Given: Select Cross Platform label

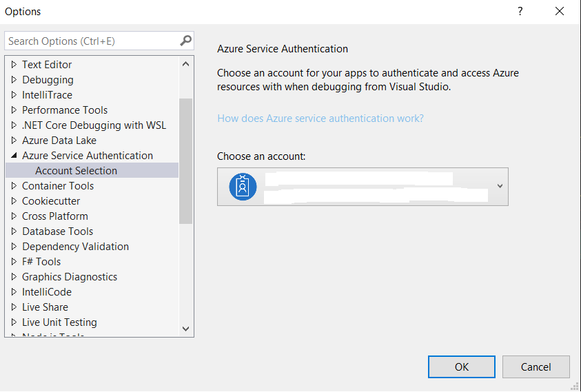Looking at the screenshot, I should click(x=55, y=216).
